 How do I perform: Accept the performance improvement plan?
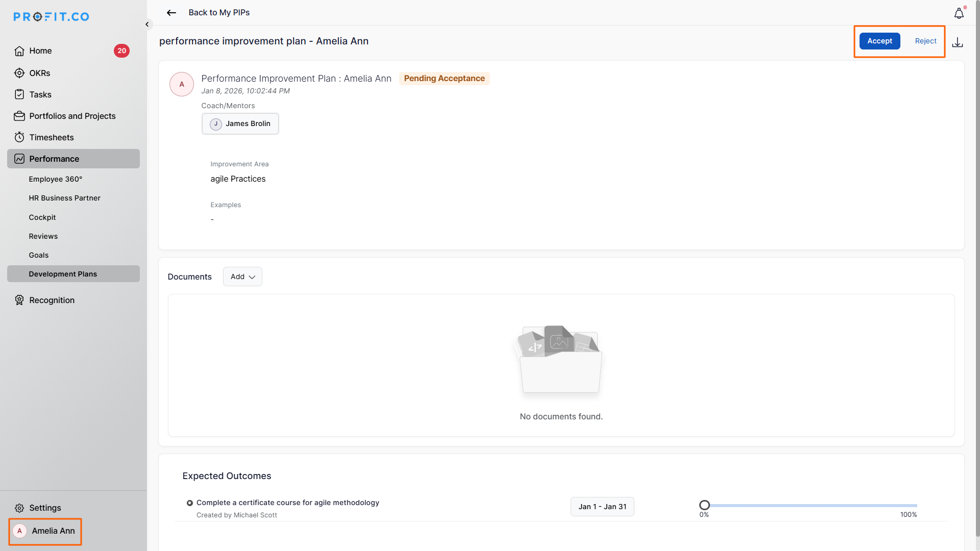coord(879,41)
